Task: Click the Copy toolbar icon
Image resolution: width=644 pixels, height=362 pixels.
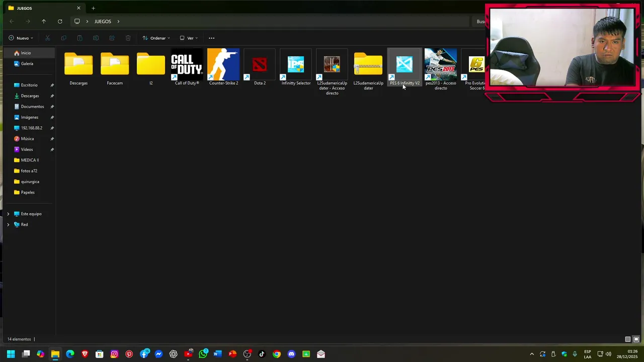Action: pyautogui.click(x=63, y=38)
